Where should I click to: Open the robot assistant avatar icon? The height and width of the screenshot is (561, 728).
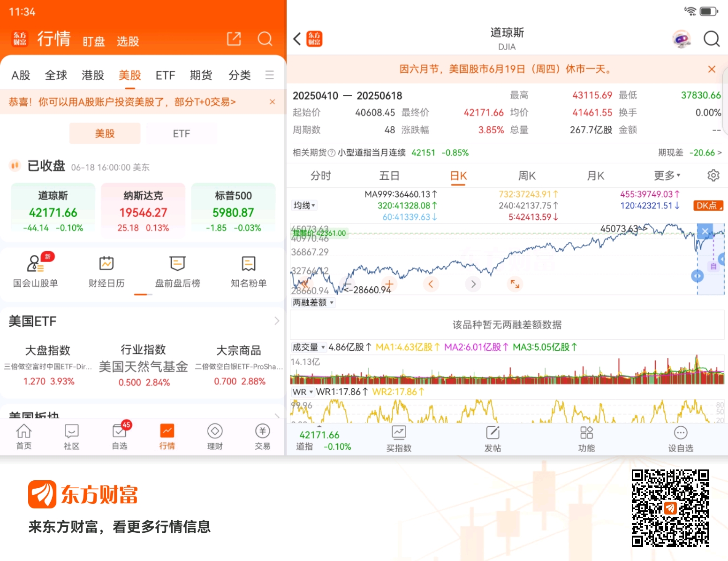pos(681,39)
